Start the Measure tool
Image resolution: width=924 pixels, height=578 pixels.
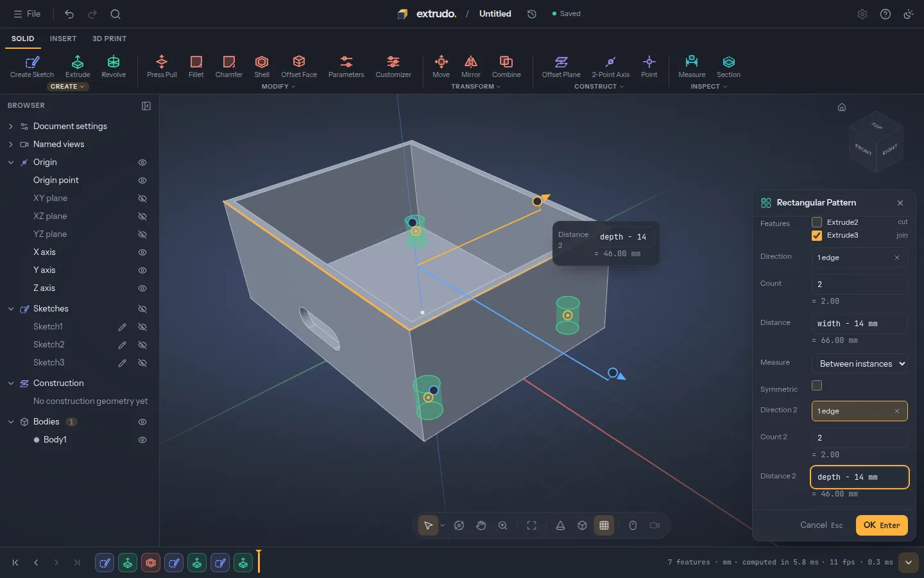point(692,66)
